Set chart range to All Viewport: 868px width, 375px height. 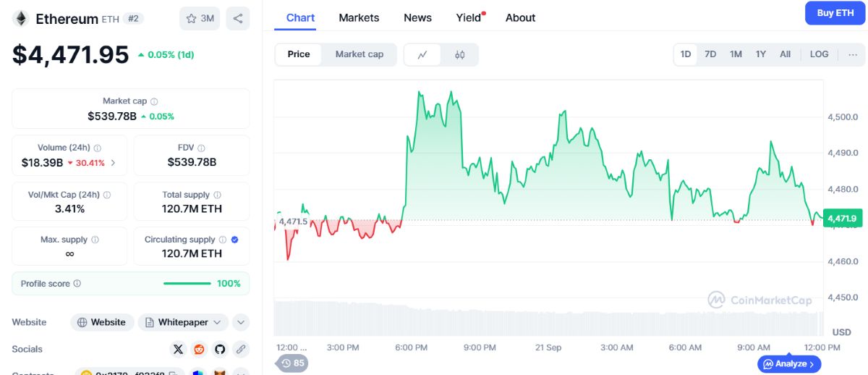785,54
